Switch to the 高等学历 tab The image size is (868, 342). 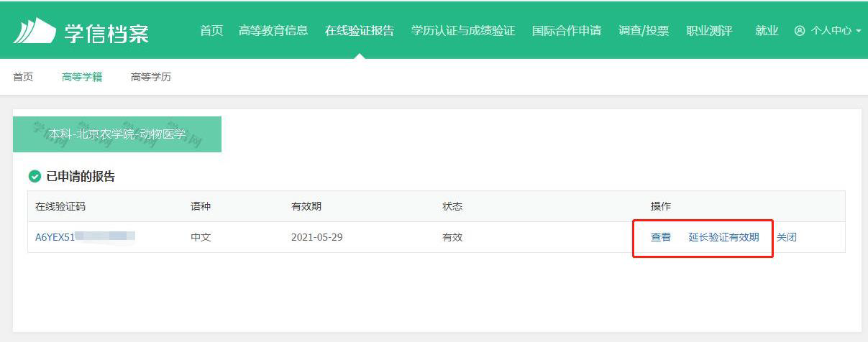151,77
